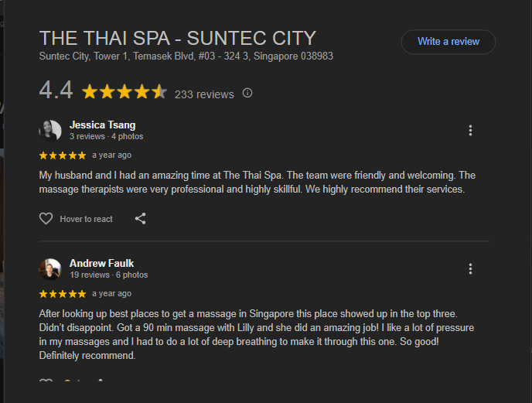Click Jessica Tsang's profile avatar

point(50,130)
